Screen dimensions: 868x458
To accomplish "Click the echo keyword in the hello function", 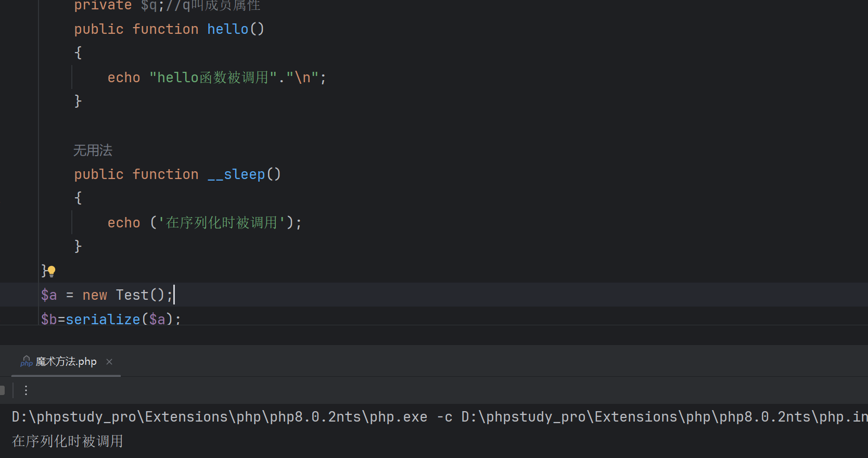I will click(x=124, y=78).
